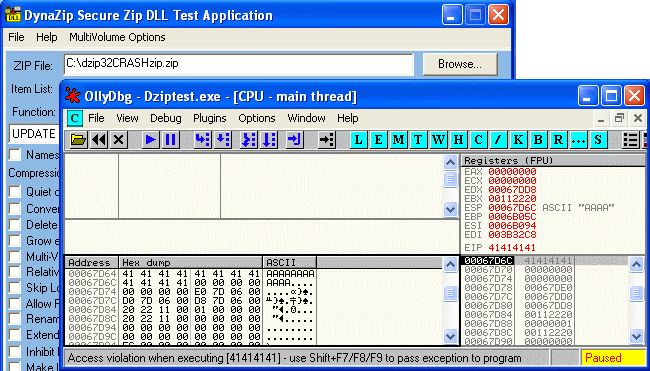Image resolution: width=650 pixels, height=371 pixels.
Task: Toggle the Conver checkbox in DynaZip
Action: tap(15, 209)
